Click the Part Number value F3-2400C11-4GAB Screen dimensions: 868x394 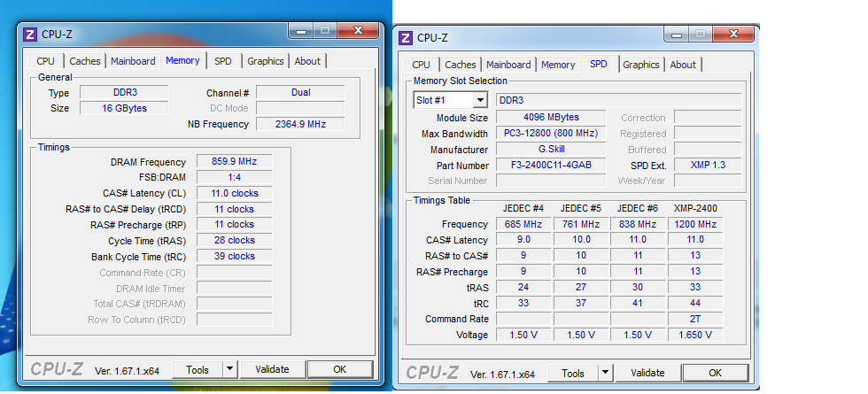pos(551,165)
